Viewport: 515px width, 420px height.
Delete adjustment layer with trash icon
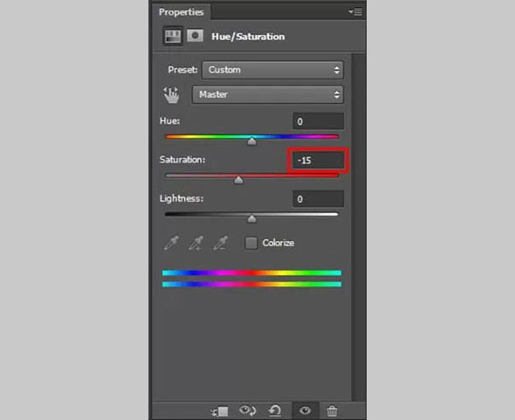click(x=332, y=411)
